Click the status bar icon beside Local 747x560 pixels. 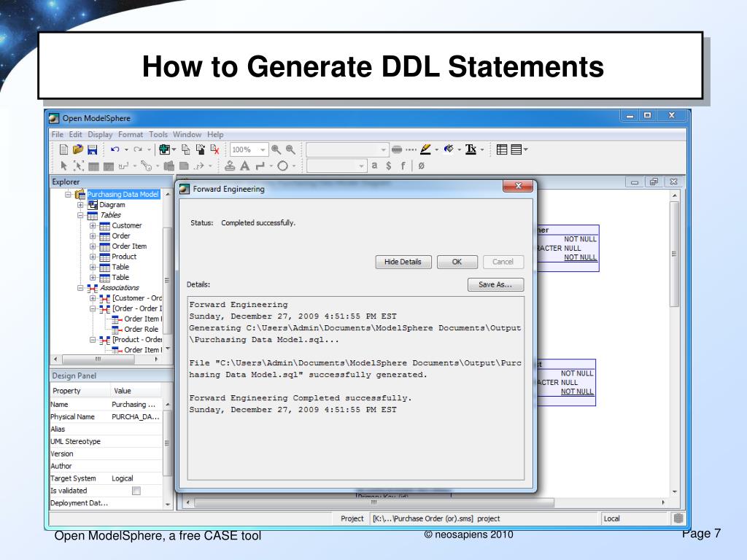tap(678, 518)
